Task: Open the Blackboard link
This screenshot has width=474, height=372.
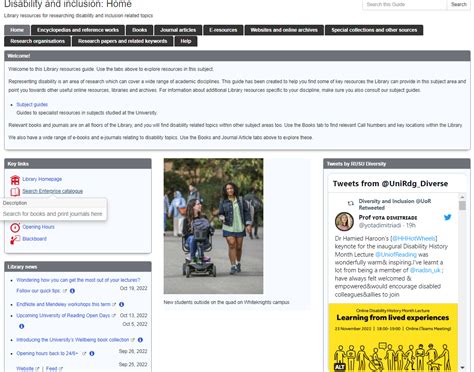Action: (x=34, y=239)
